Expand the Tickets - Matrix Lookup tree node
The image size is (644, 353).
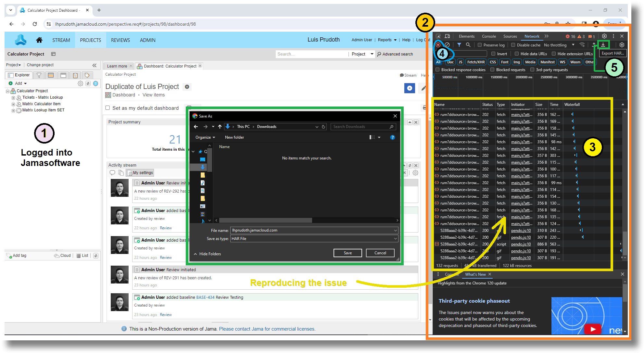(x=13, y=97)
